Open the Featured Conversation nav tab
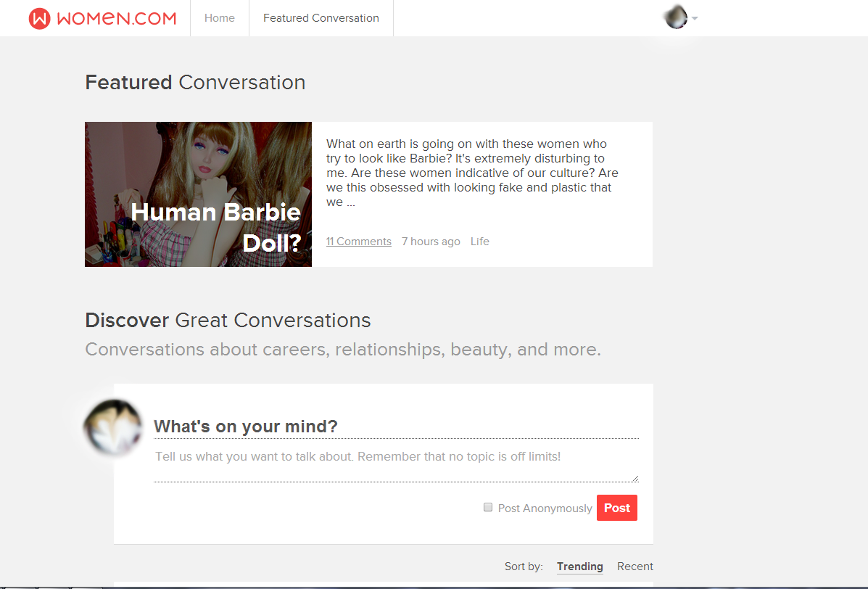Screen dimensions: 868x589 321,18
